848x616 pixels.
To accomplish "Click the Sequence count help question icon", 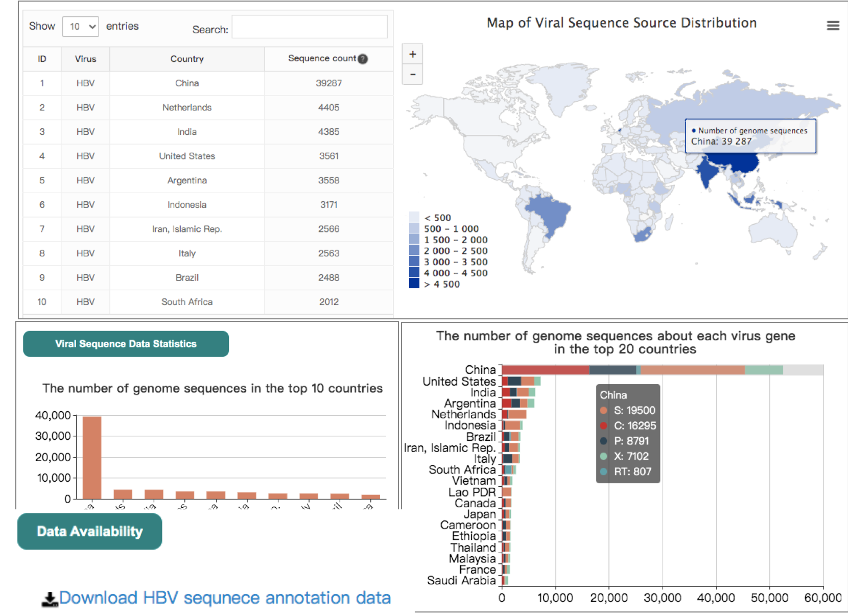I will [363, 59].
